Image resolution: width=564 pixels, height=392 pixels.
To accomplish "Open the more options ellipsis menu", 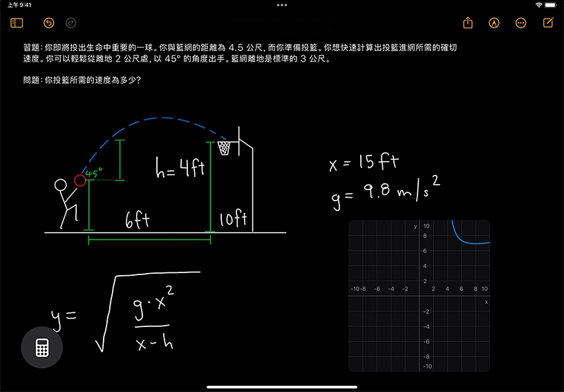I will coord(521,23).
